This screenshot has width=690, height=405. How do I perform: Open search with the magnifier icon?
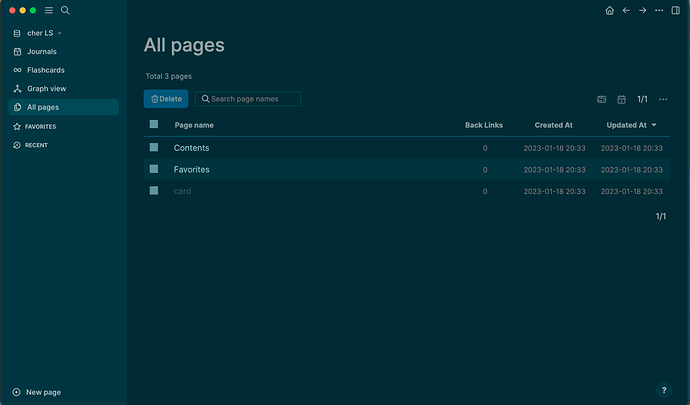[x=65, y=10]
